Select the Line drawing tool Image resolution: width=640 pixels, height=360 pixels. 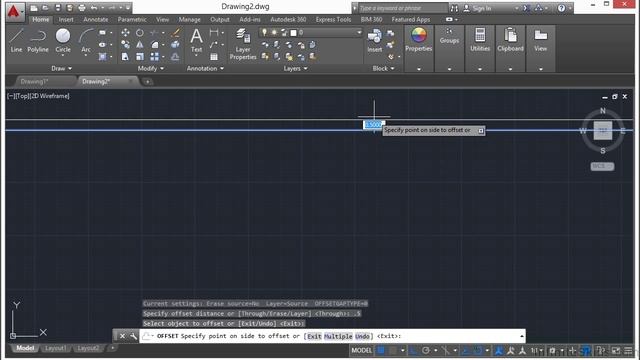pyautogui.click(x=16, y=40)
